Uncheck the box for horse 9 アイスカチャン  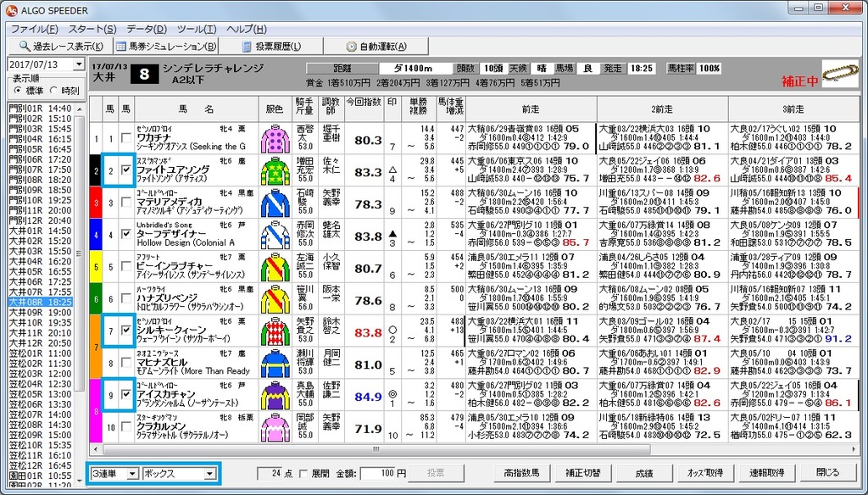point(126,394)
